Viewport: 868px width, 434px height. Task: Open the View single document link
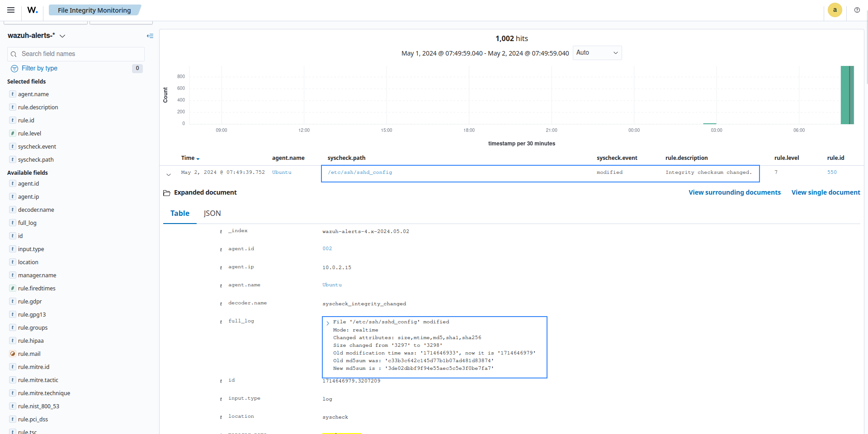coord(826,192)
